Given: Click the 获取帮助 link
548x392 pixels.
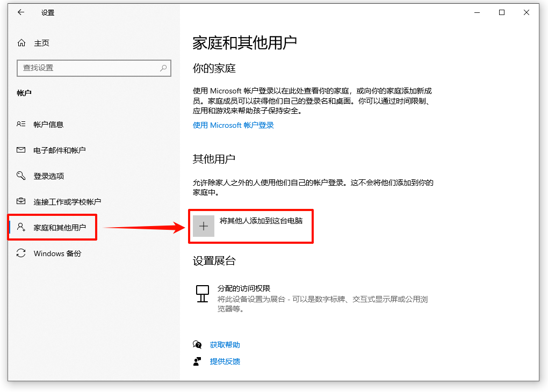Looking at the screenshot, I should (x=225, y=344).
